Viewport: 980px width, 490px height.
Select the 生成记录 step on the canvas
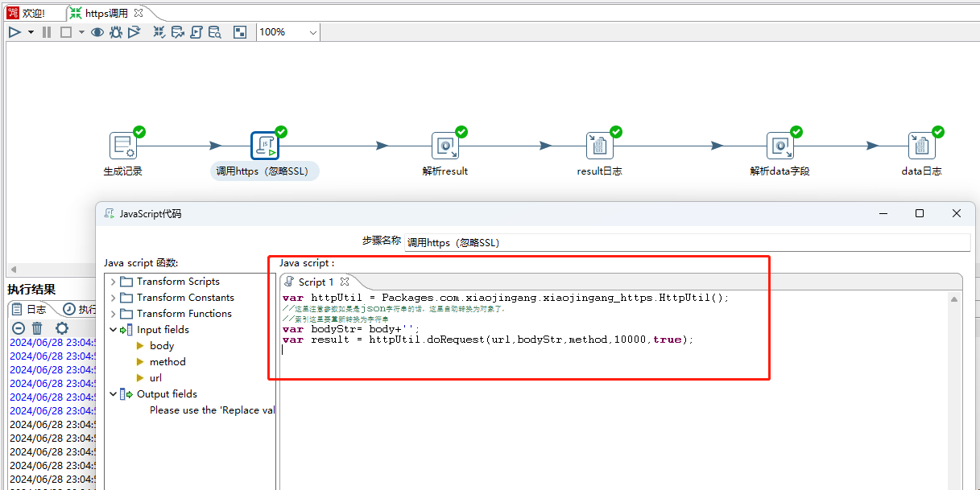coord(125,146)
